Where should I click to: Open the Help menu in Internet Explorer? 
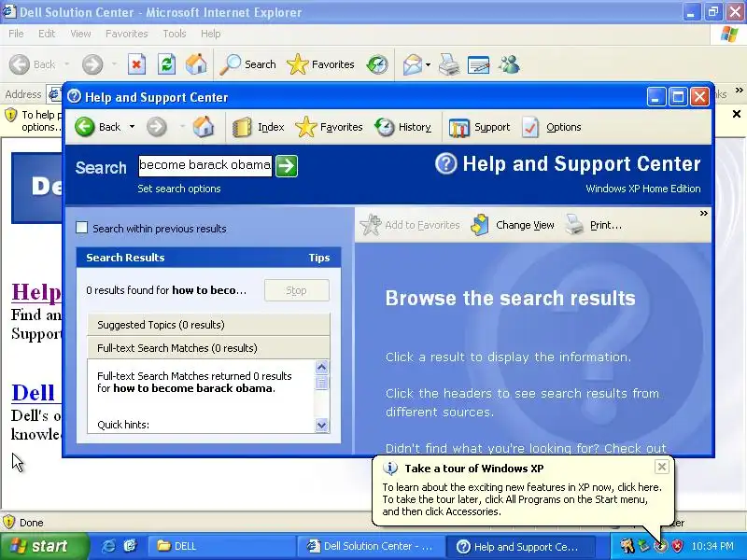pos(211,34)
